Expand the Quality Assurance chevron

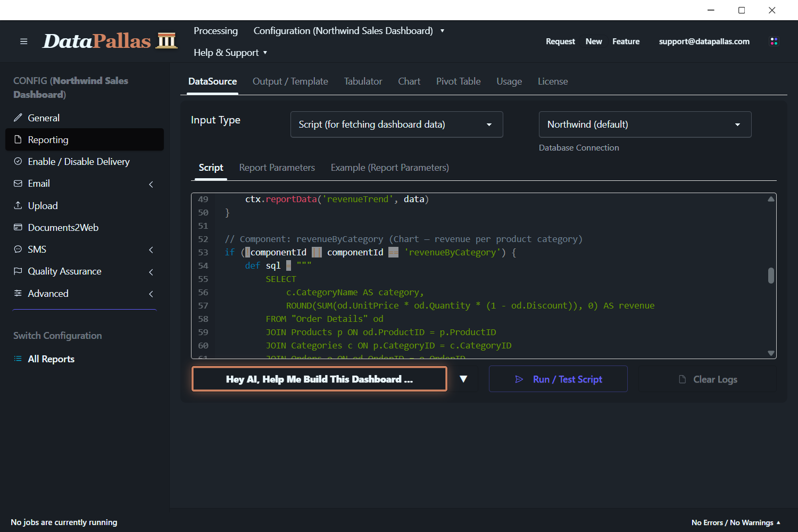[151, 272]
